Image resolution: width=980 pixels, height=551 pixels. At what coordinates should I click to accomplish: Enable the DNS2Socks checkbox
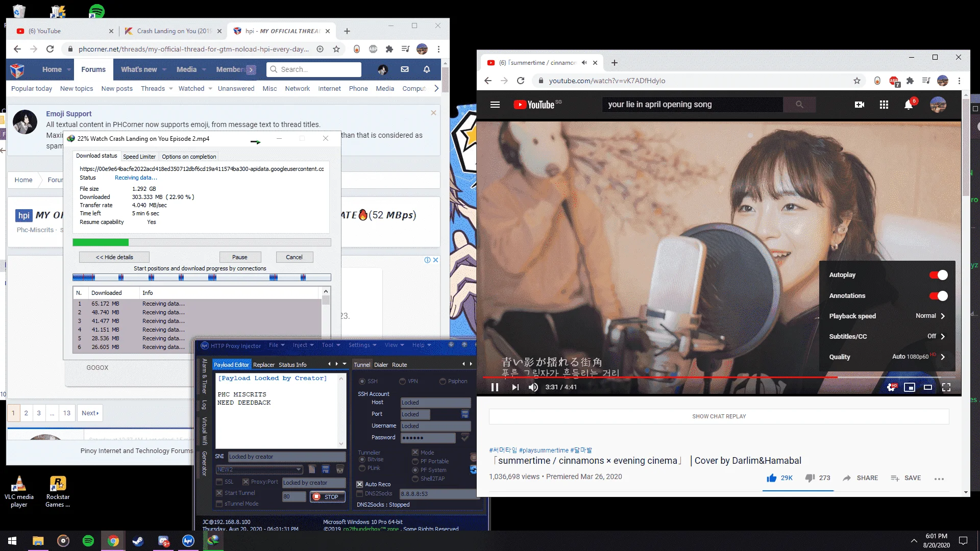pos(360,493)
